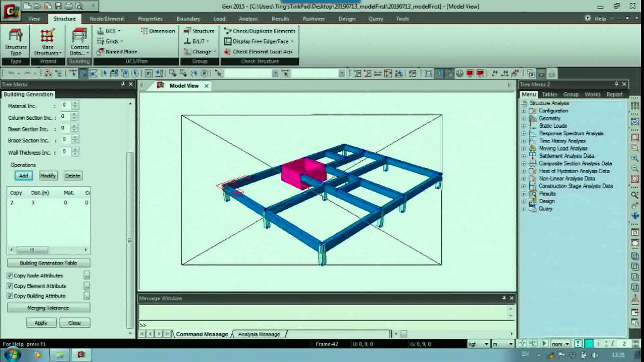
Task: Run Check/Duplicate Elements
Action: pos(260,31)
